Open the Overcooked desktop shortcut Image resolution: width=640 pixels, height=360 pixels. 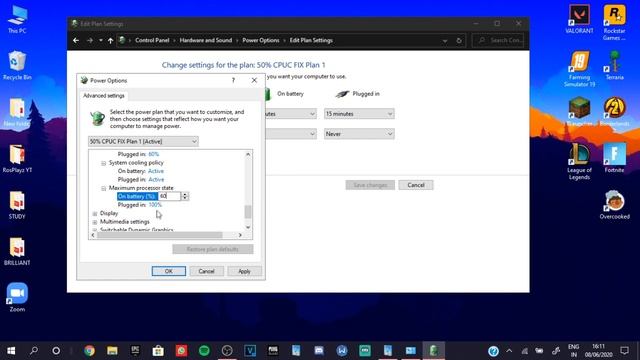[614, 205]
